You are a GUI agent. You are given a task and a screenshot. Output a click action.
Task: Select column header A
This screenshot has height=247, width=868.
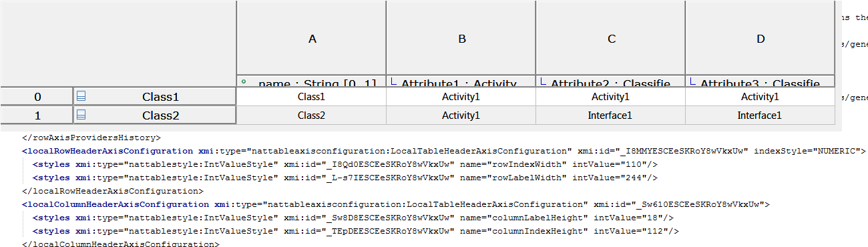(x=311, y=38)
